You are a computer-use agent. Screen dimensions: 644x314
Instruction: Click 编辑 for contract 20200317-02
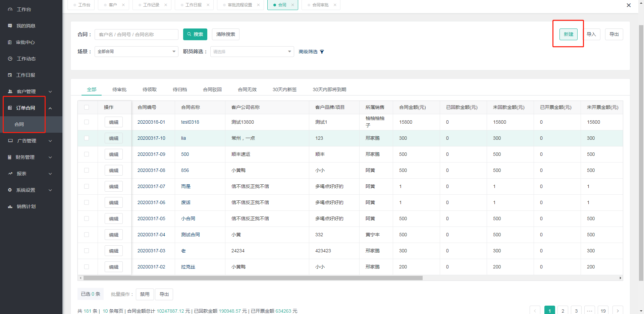[x=114, y=267]
